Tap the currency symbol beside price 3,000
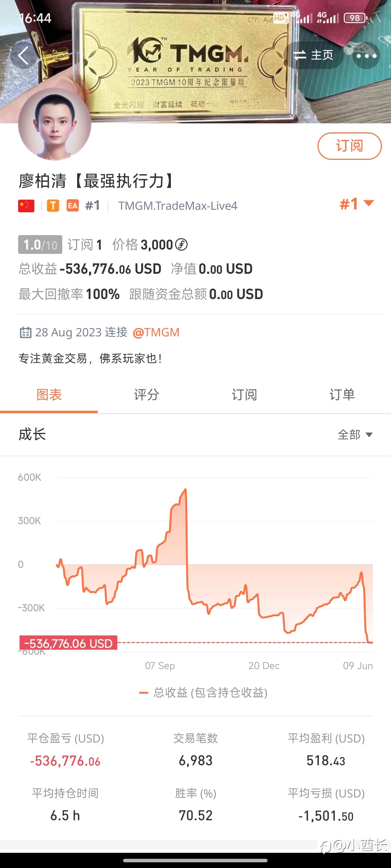This screenshot has height=868, width=391. (x=181, y=245)
